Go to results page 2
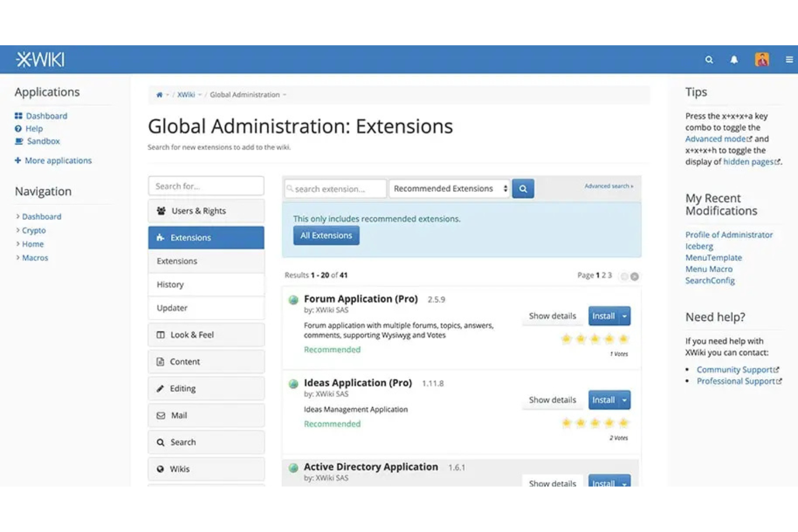Image resolution: width=798 pixels, height=532 pixels. [x=604, y=275]
